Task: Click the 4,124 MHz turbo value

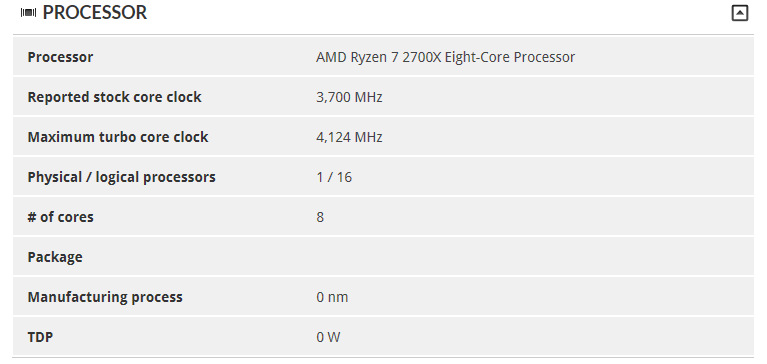Action: point(349,137)
